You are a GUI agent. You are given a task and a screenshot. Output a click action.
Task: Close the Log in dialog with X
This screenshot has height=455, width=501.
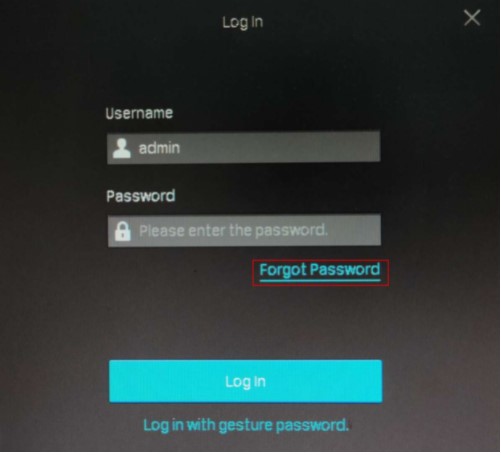pyautogui.click(x=472, y=17)
